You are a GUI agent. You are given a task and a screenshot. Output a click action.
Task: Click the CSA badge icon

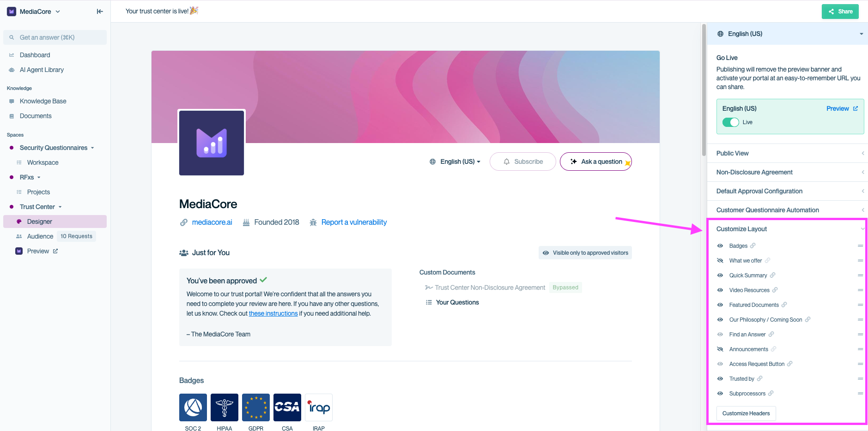(x=287, y=407)
